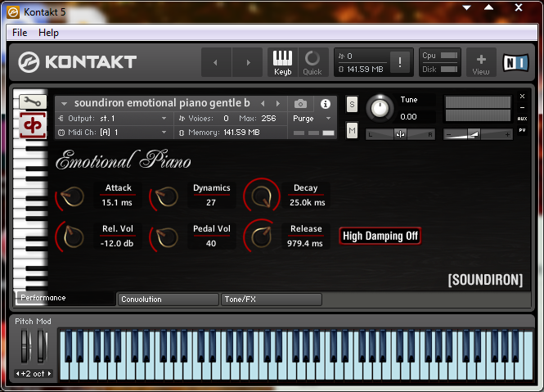Open the Output st. 1 dropdown

click(112, 119)
